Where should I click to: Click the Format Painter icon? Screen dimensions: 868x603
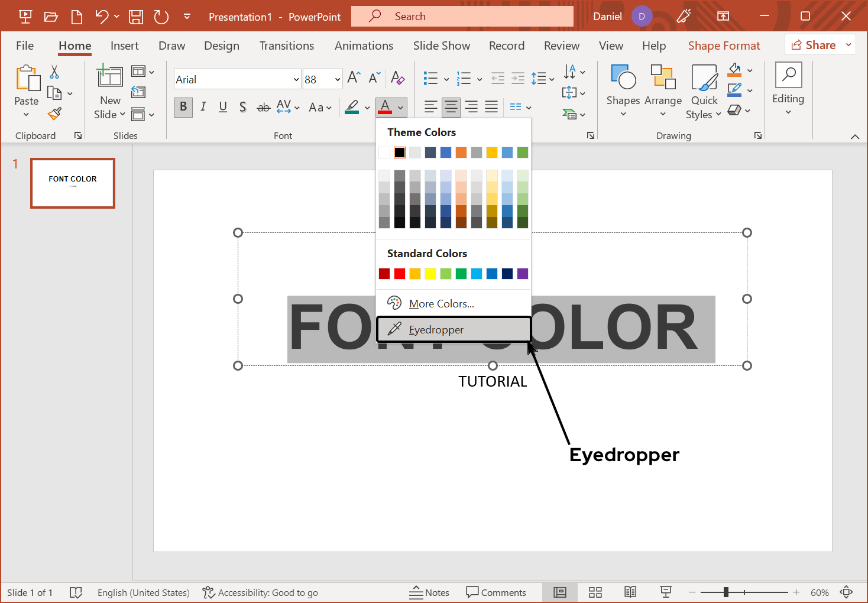55,114
